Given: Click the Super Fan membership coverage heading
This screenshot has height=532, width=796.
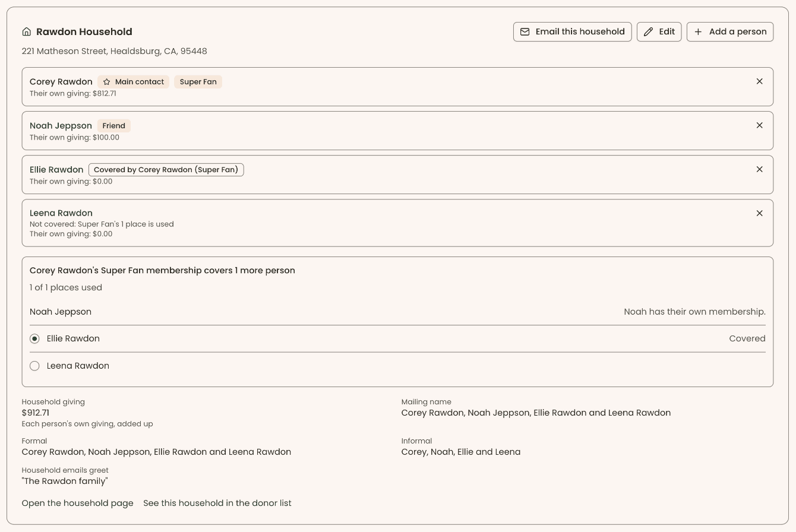Looking at the screenshot, I should click(162, 270).
